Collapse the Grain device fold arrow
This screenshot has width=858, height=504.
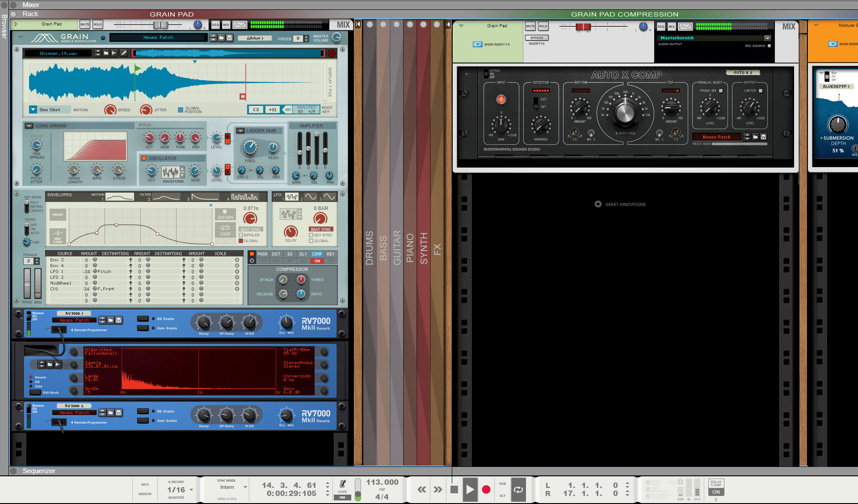pyautogui.click(x=21, y=38)
